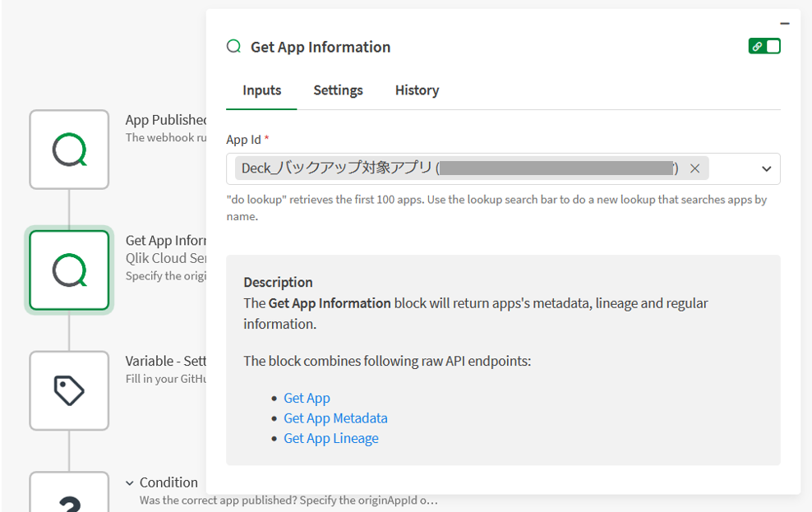Open the Get App Lineage link

[x=331, y=438]
